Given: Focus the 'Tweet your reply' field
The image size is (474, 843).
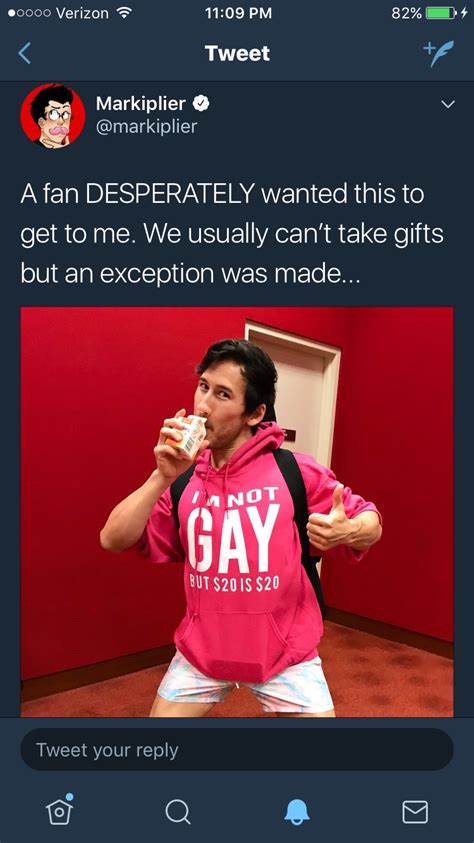Looking at the screenshot, I should [237, 750].
